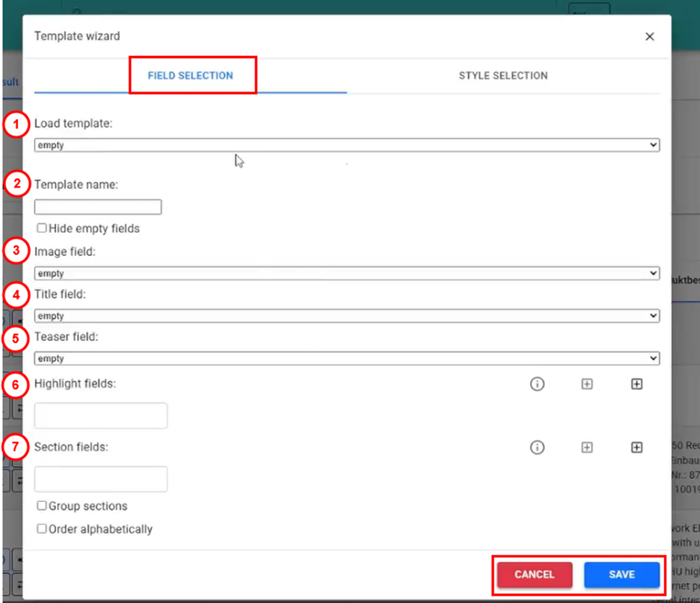
Task: Close the Template wizard dialog
Action: pyautogui.click(x=649, y=36)
